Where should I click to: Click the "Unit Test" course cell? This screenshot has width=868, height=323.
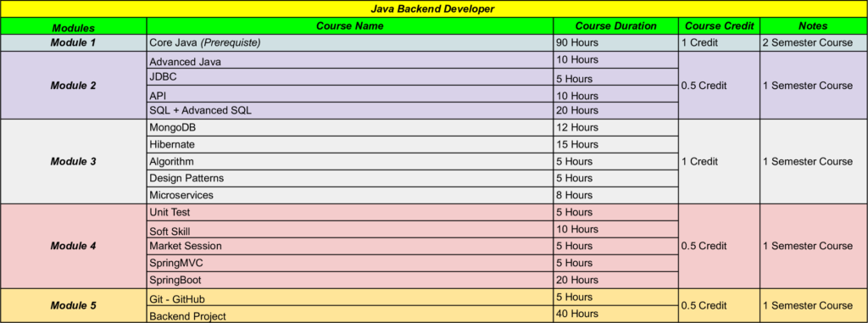(x=350, y=212)
